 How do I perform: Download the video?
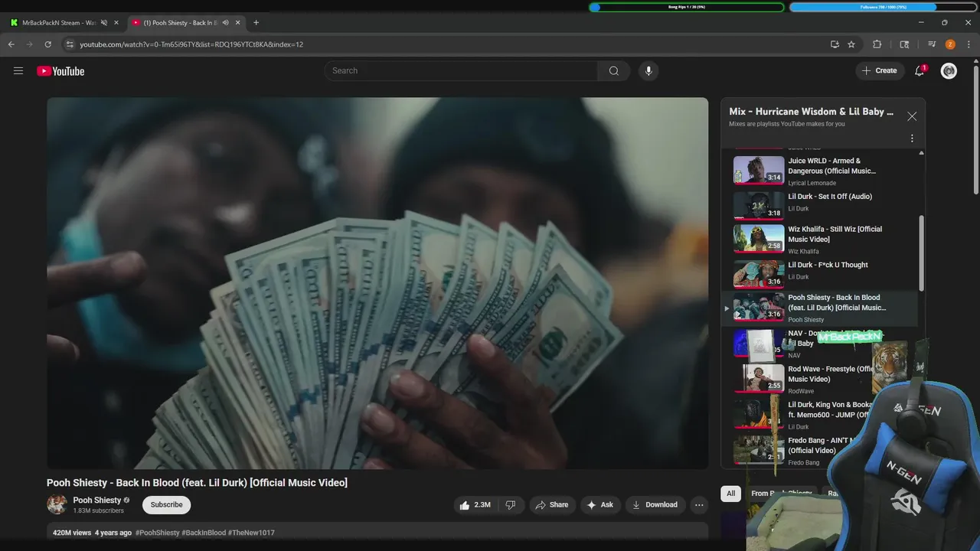click(655, 504)
